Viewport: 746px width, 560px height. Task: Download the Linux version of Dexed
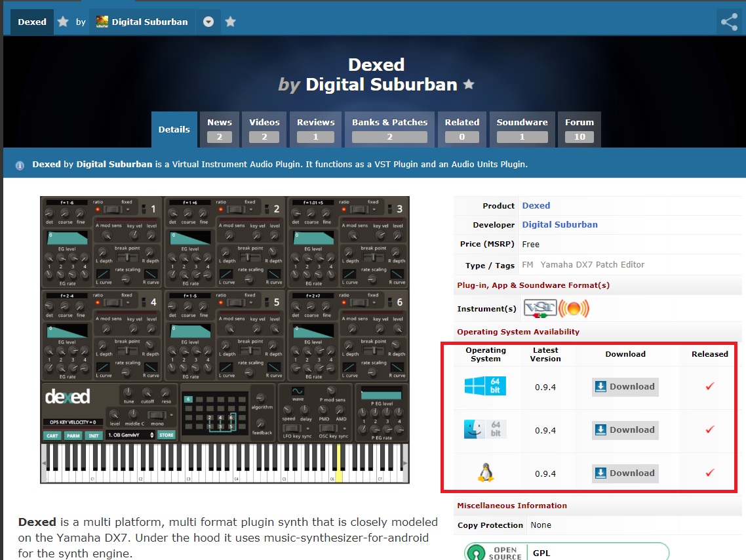[625, 473]
